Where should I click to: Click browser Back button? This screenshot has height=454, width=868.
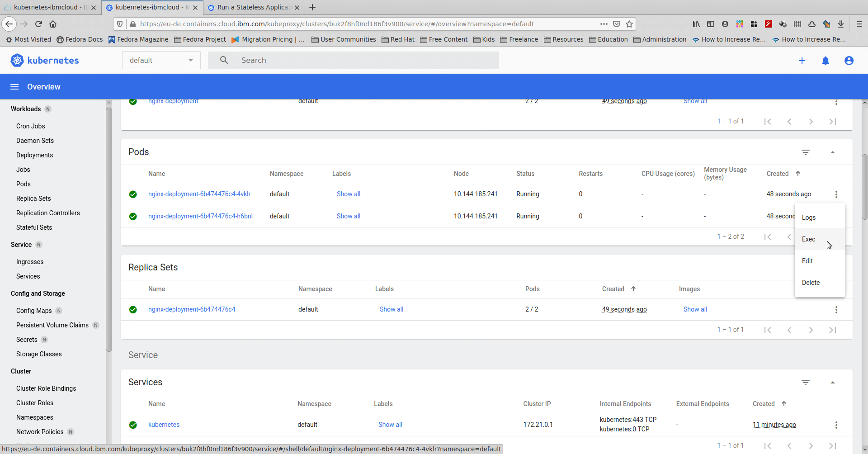(x=9, y=24)
